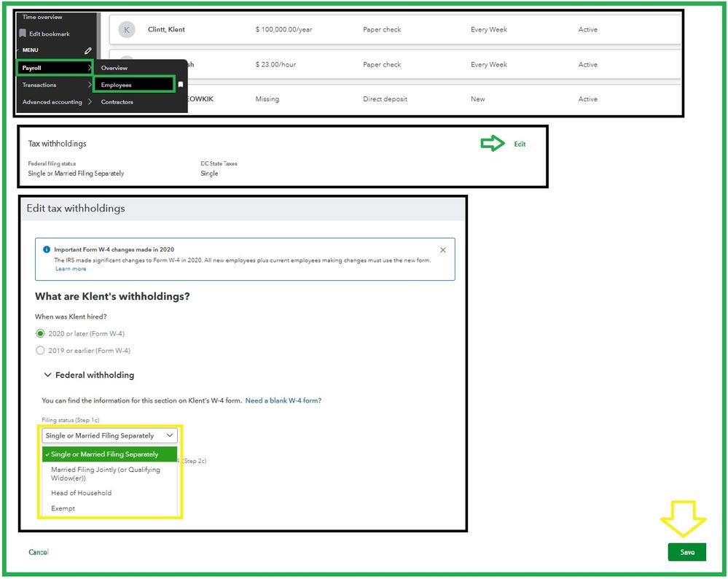The image size is (728, 579).
Task: Click Active status in Clintt, Klent row
Action: point(588,29)
